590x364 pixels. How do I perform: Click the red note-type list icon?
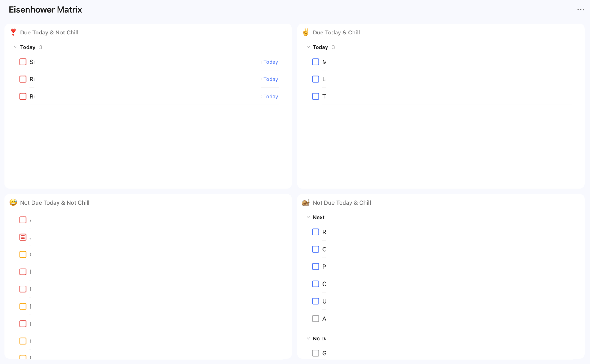tap(23, 237)
